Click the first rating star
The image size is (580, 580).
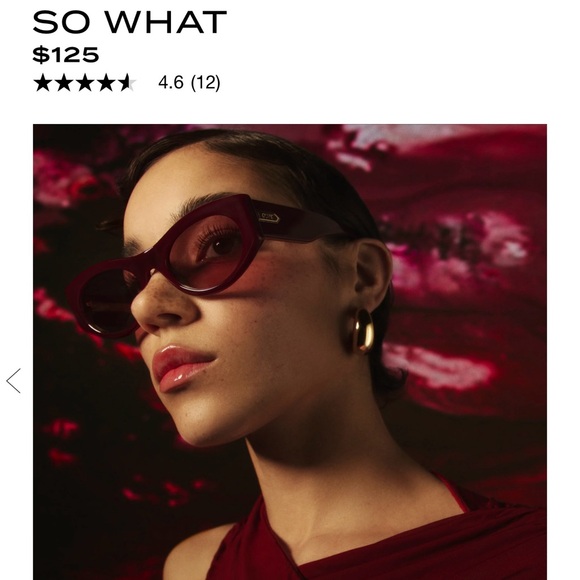tap(43, 82)
